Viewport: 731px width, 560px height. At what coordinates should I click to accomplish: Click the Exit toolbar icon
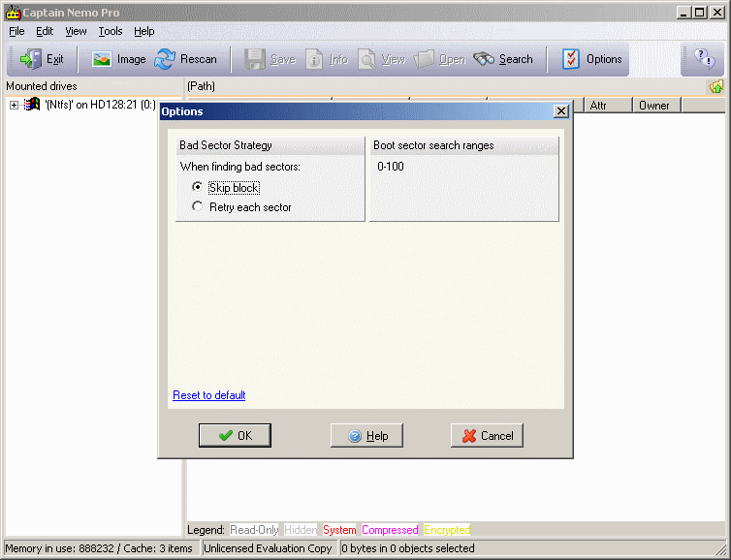[30, 59]
